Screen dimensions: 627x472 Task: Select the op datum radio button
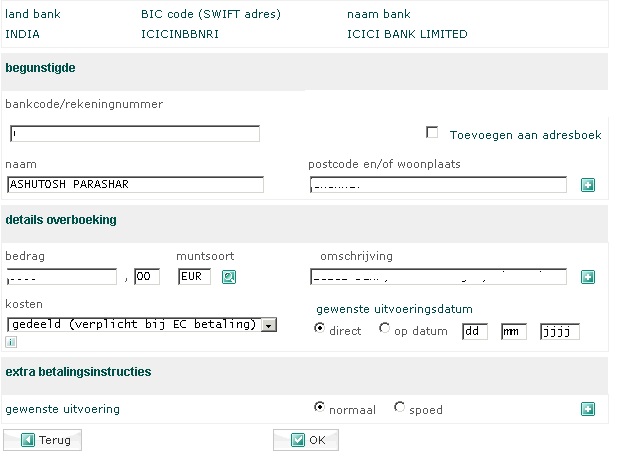[x=385, y=330]
